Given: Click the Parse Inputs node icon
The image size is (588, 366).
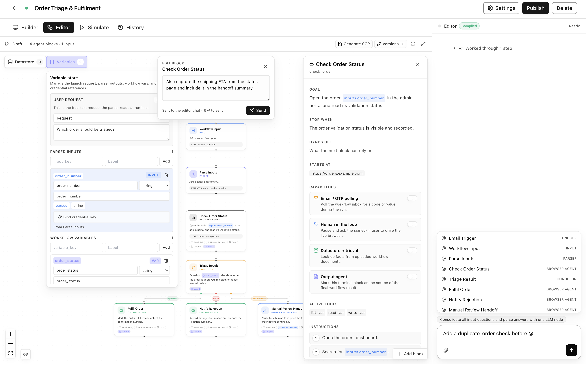Looking at the screenshot, I should pyautogui.click(x=194, y=175).
